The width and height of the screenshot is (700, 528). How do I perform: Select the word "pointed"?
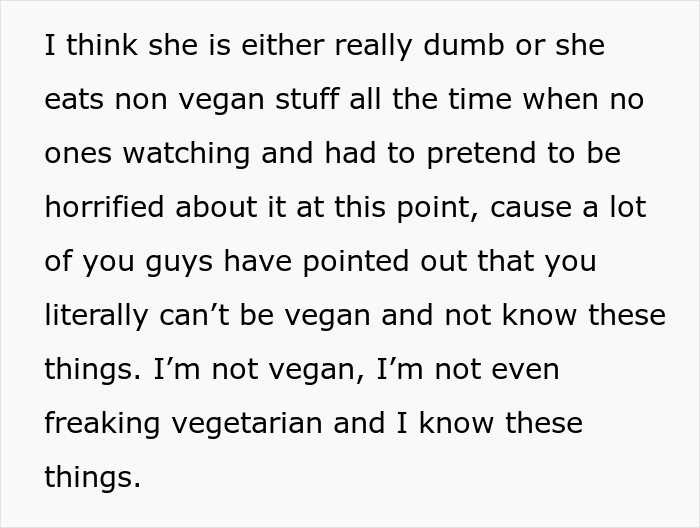pyautogui.click(x=356, y=263)
